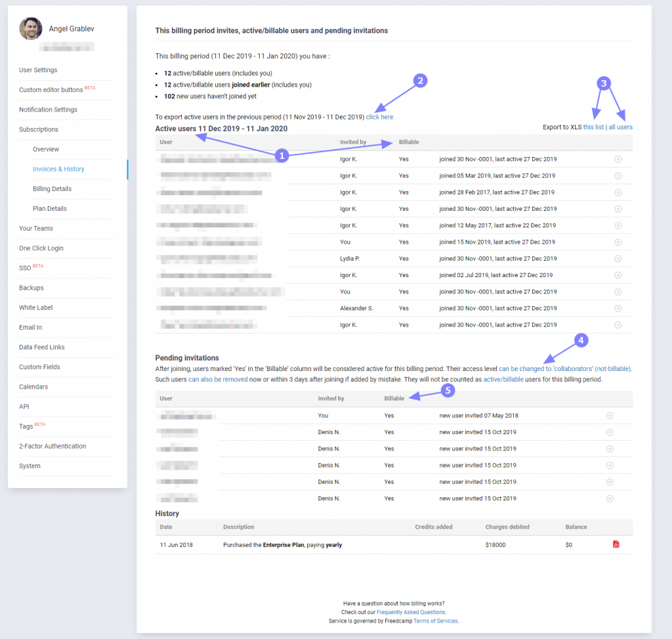Remove the first active user with the x icon
This screenshot has height=639, width=672.
[x=617, y=159]
